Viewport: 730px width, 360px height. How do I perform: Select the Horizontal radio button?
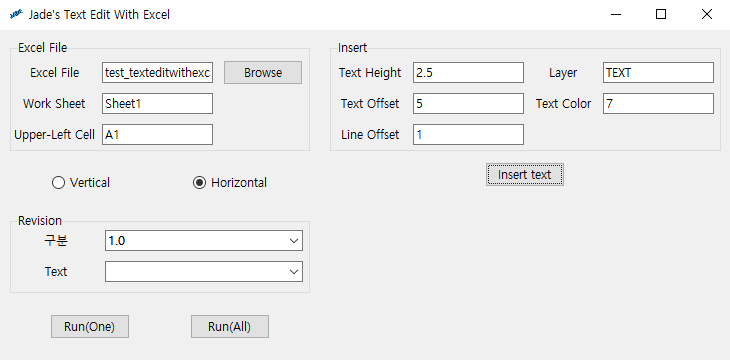230,183
